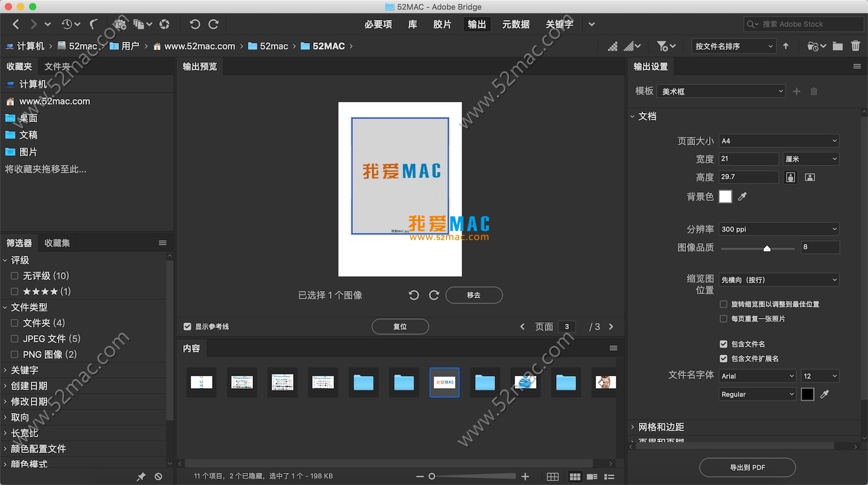Switch to details view icon
Screen dimensions: 868x485
pos(592,477)
